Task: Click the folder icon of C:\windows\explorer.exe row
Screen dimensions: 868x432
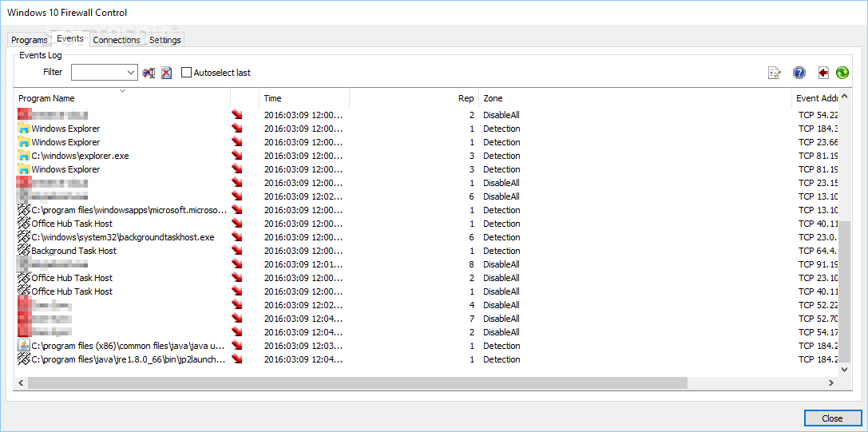Action: (x=23, y=156)
